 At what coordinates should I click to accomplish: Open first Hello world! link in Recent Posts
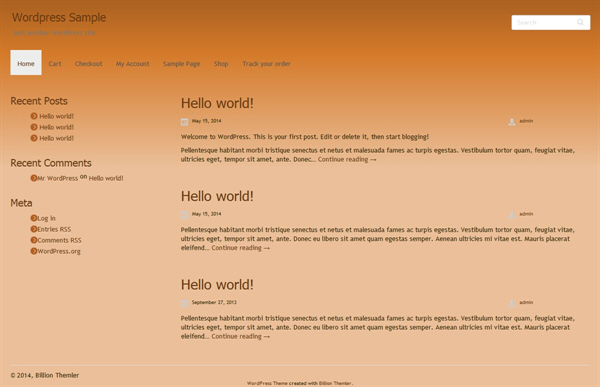pyautogui.click(x=56, y=116)
